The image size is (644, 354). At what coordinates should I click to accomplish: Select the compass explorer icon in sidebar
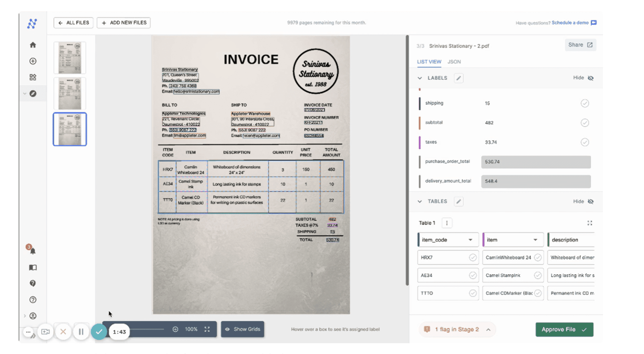click(x=33, y=93)
